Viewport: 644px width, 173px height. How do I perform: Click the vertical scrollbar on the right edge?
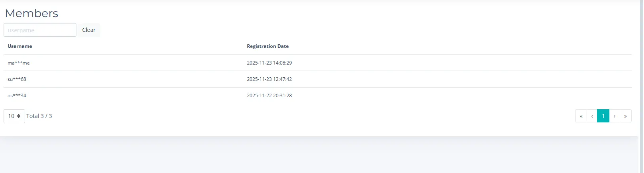click(x=641, y=80)
